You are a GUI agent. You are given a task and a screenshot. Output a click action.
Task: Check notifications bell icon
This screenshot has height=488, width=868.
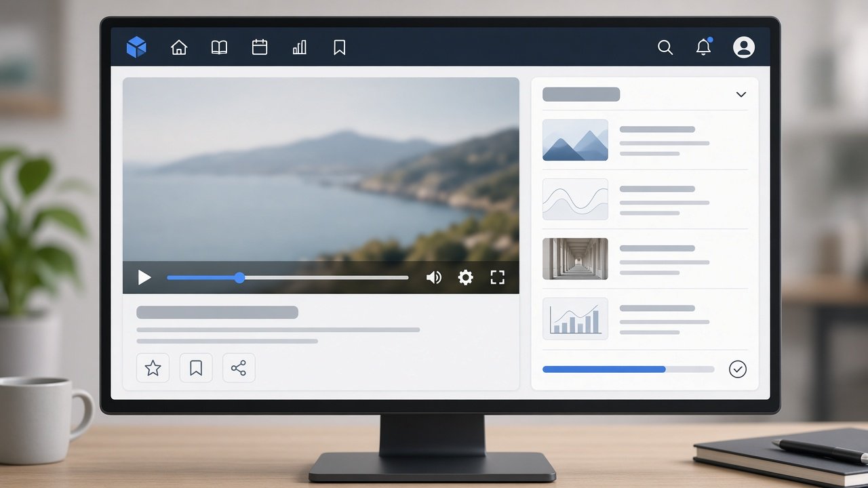coord(704,47)
